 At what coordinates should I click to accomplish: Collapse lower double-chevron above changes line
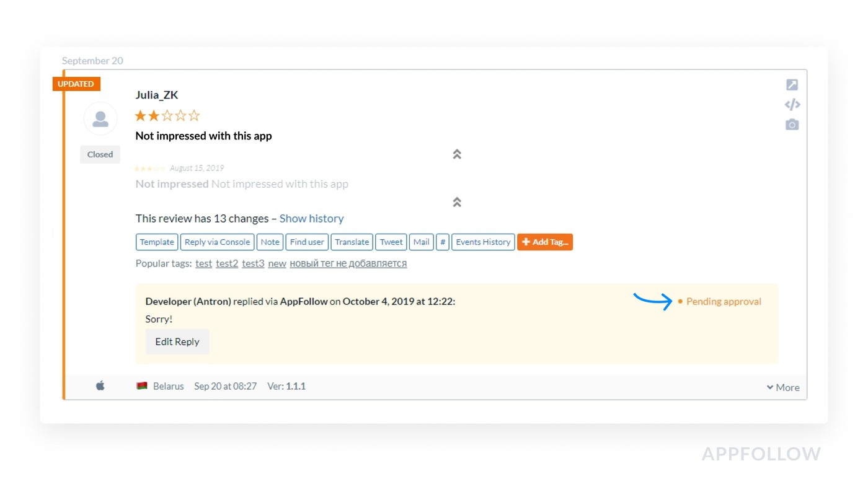point(457,202)
